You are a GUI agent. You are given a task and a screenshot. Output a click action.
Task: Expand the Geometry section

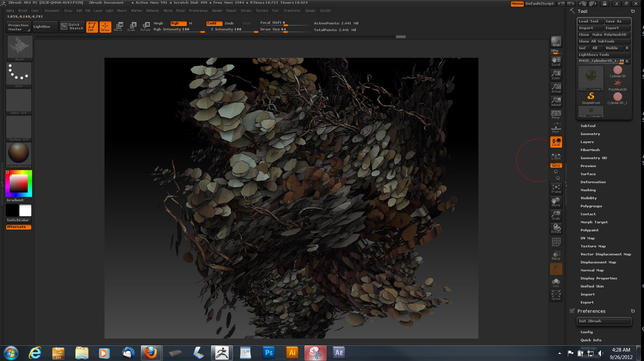point(590,134)
